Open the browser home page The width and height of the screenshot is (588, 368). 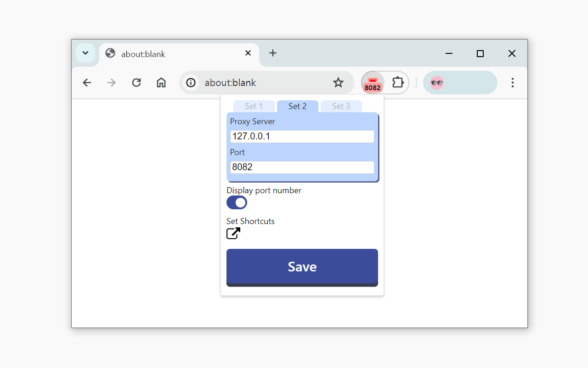(x=161, y=82)
